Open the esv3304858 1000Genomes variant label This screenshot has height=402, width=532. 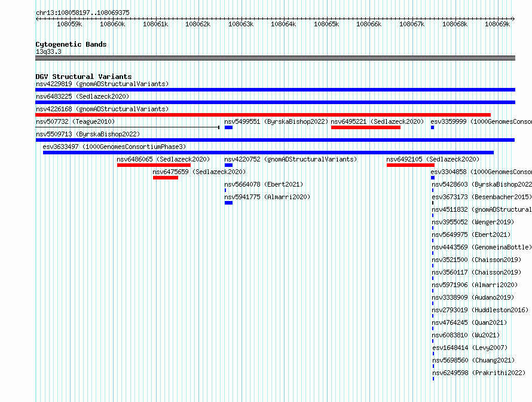pyautogui.click(x=481, y=172)
